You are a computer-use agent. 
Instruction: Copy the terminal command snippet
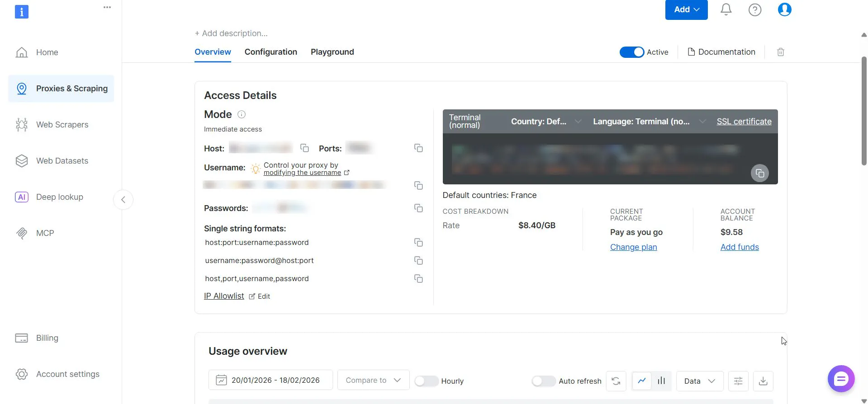tap(760, 173)
